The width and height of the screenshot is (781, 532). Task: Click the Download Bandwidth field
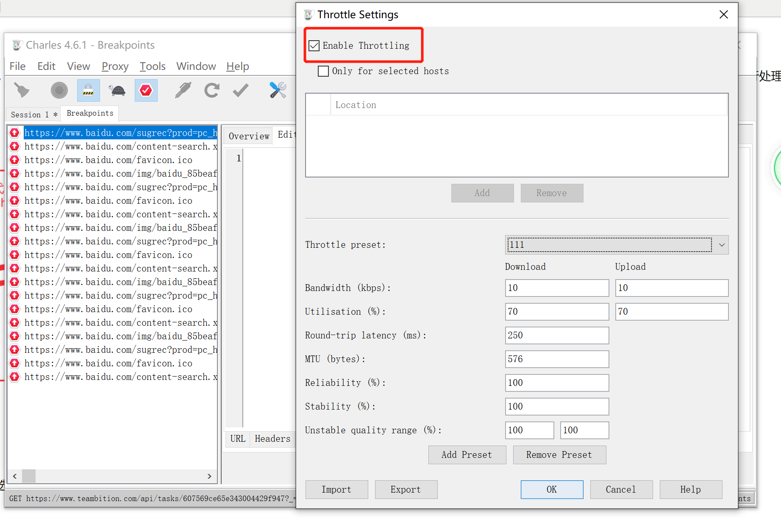557,288
